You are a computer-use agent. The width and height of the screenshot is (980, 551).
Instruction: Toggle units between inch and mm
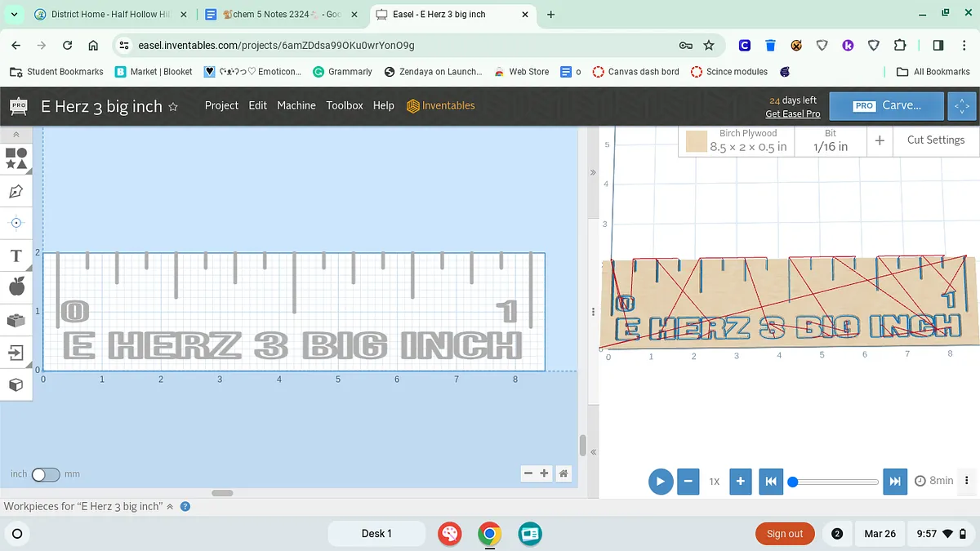coord(45,474)
